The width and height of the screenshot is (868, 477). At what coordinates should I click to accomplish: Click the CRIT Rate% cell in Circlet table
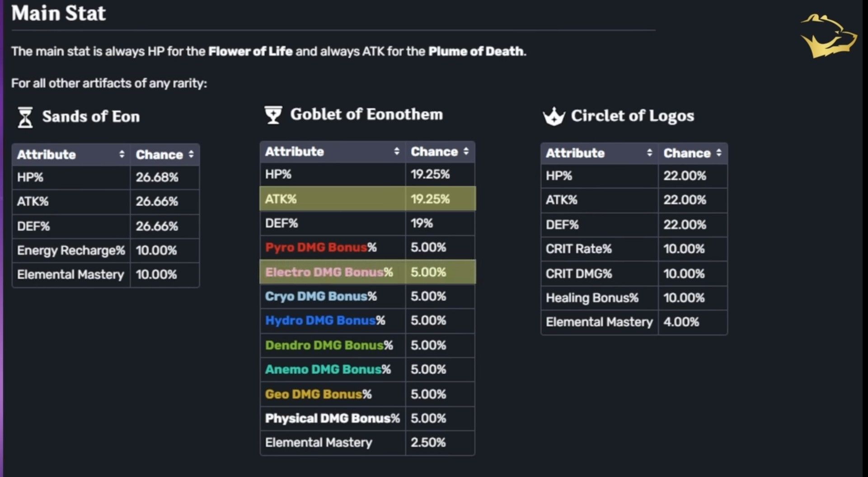click(x=579, y=249)
